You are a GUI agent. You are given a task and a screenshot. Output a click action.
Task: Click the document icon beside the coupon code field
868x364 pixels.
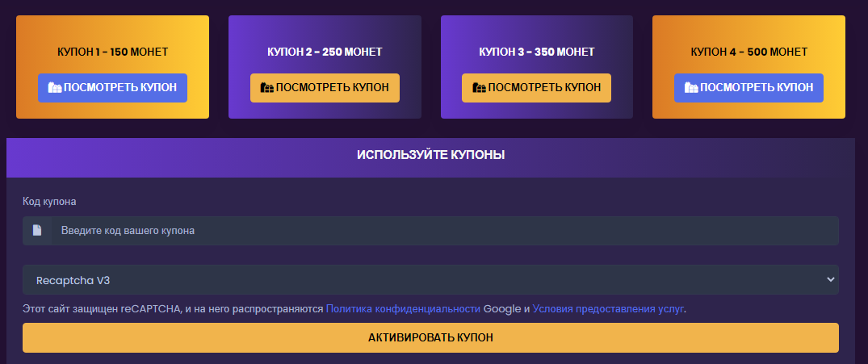pyautogui.click(x=37, y=231)
